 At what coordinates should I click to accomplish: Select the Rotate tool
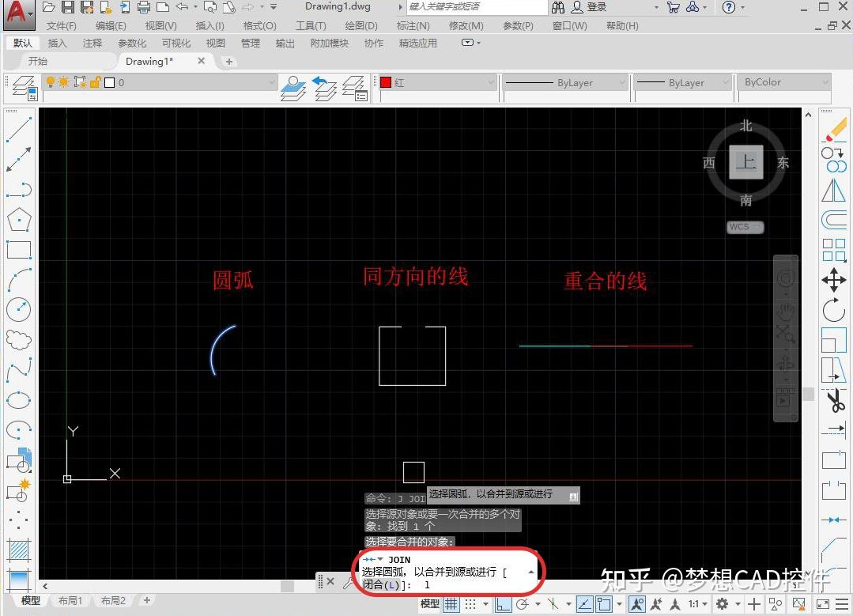click(x=834, y=311)
